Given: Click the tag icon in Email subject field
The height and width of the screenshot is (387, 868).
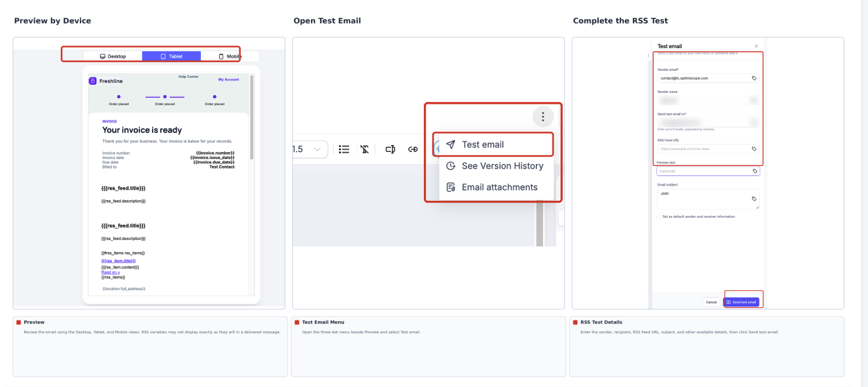Looking at the screenshot, I should (x=755, y=198).
